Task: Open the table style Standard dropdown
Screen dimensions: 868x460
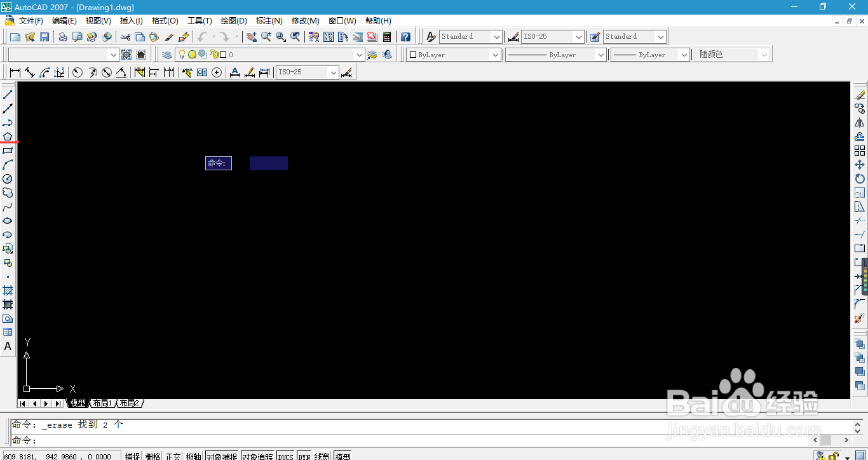Action: [660, 37]
